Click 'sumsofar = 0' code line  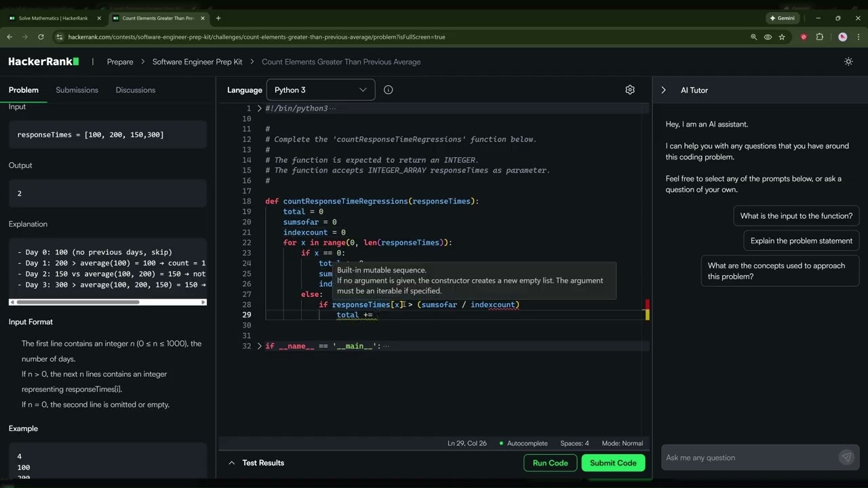click(310, 222)
